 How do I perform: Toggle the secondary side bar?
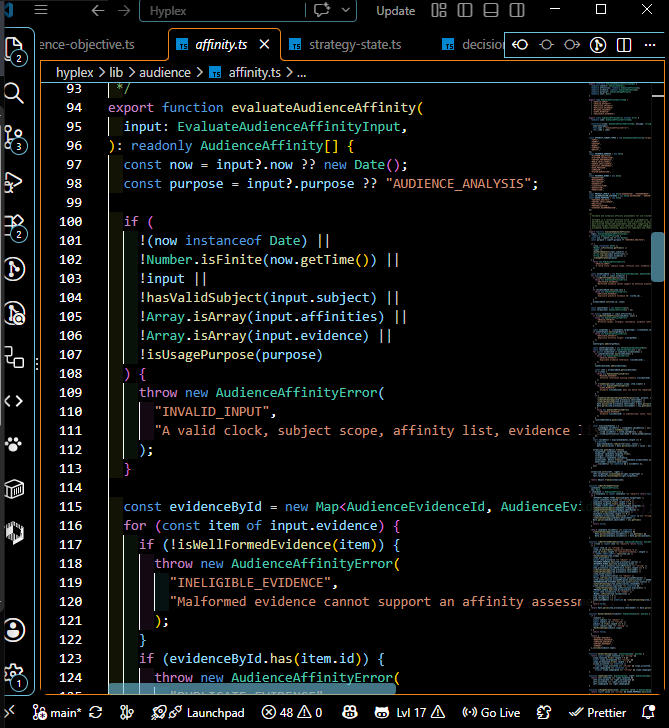517,10
